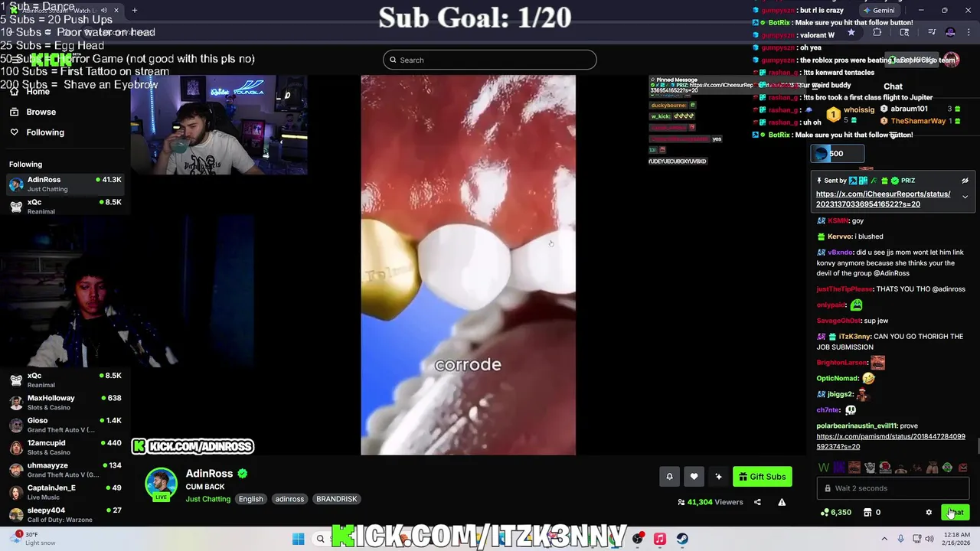Click the green frog emote in emote bar
Viewport: 980px width, 551px height.
(x=948, y=468)
